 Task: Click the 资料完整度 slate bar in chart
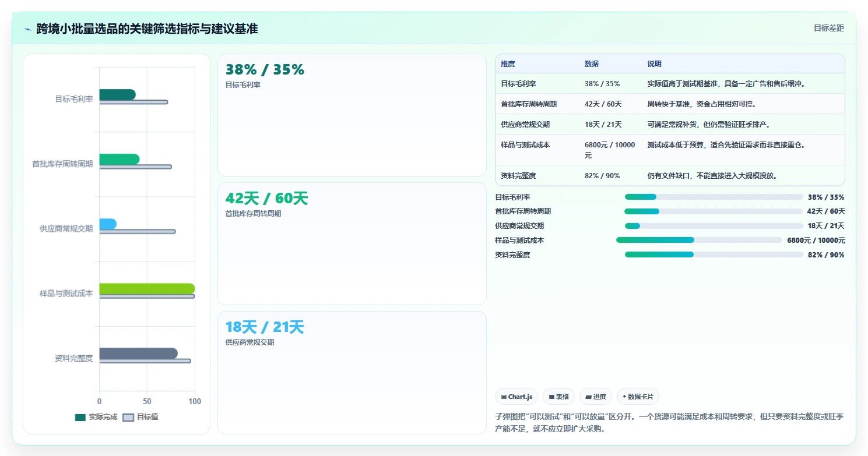pyautogui.click(x=139, y=353)
